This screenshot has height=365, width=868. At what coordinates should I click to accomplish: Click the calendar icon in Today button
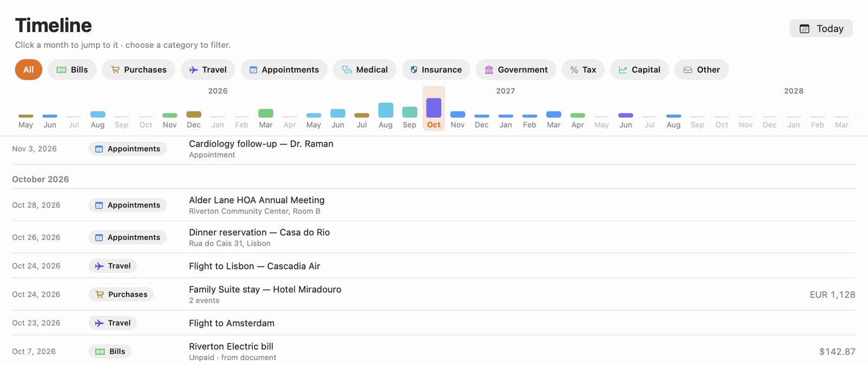point(805,29)
